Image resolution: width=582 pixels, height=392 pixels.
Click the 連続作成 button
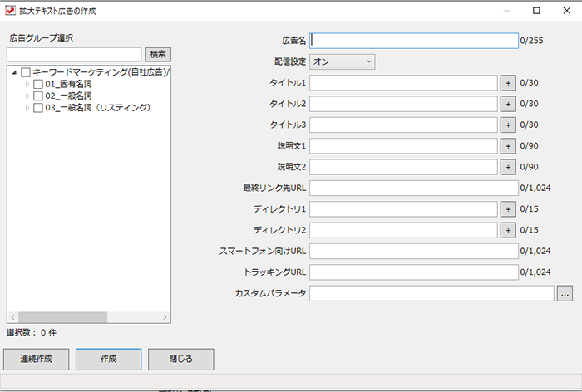[x=37, y=359]
